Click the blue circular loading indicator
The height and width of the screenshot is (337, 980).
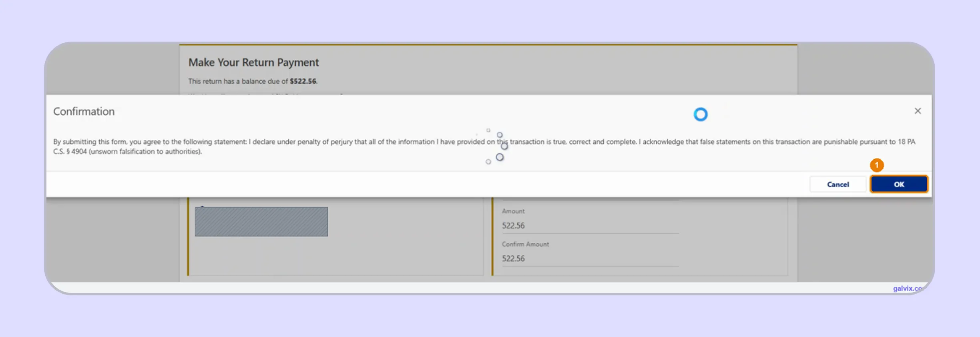pos(700,114)
